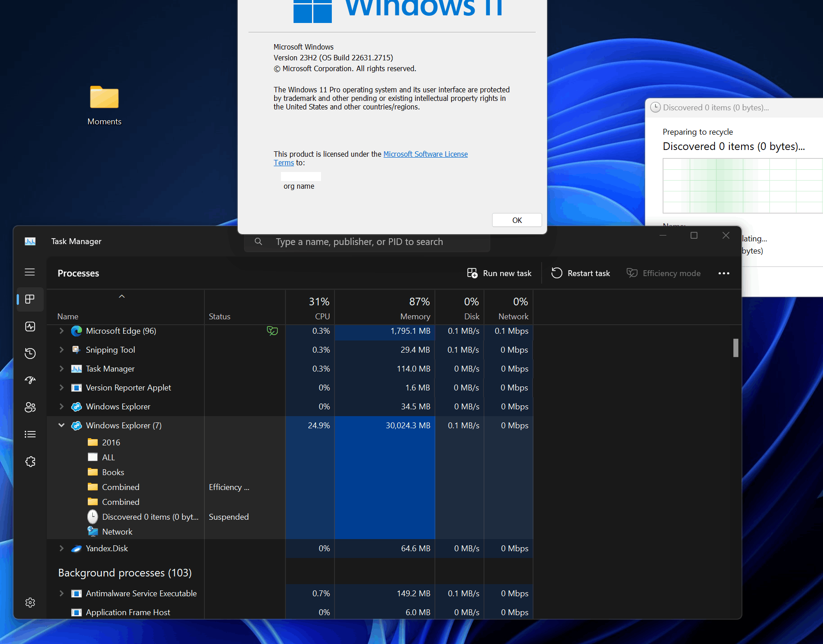Maximize the Task Manager window
823x644 pixels.
pyautogui.click(x=694, y=236)
